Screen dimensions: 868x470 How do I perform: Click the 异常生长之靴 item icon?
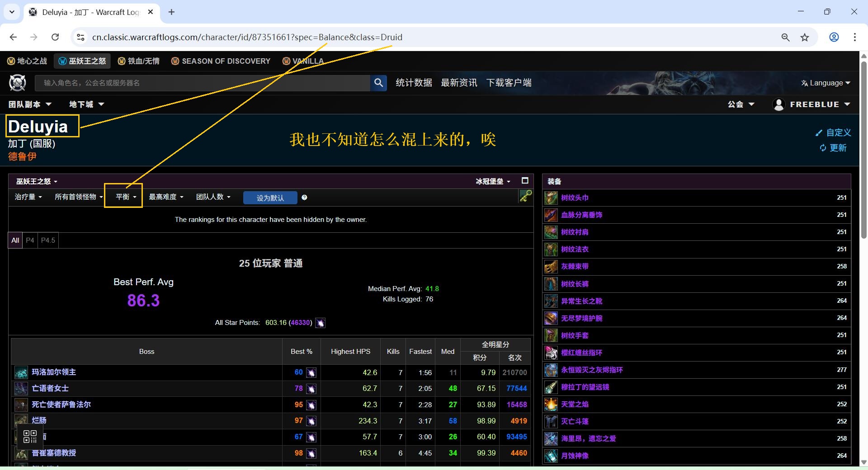pos(551,301)
